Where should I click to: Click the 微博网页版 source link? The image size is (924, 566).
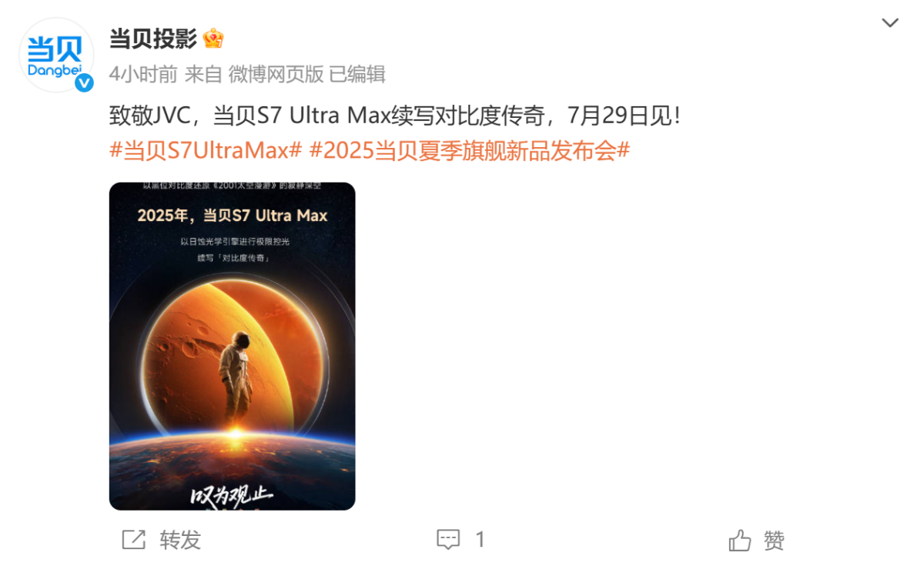pos(276,74)
